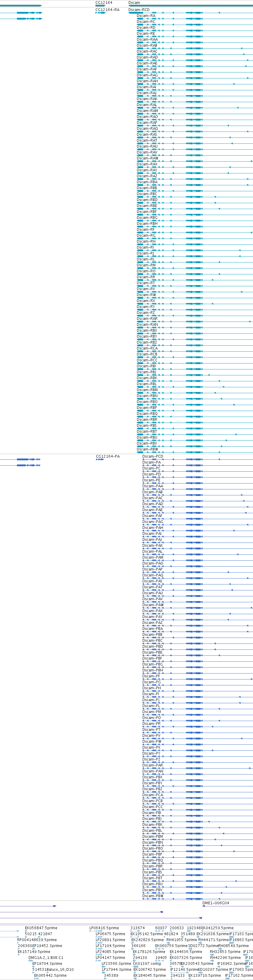Open transcript label Dscam-RBX
Screen dimensions: 253x980
147,331
